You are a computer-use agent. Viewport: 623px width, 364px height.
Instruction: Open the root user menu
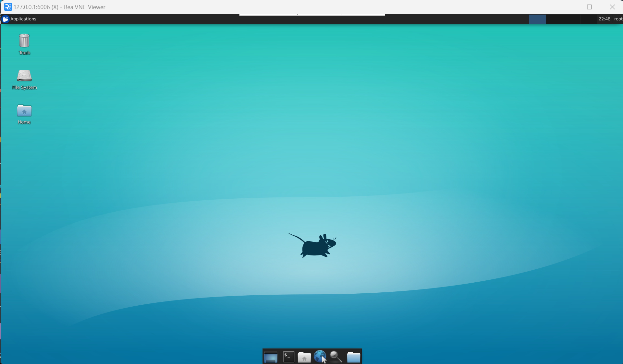tap(618, 19)
